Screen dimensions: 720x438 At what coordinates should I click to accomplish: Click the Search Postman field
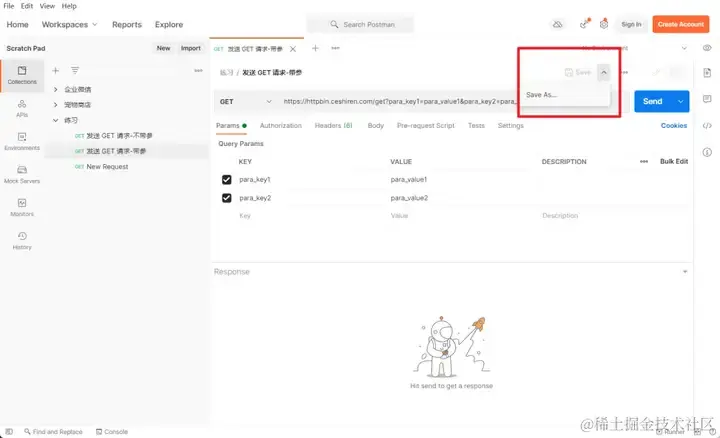360,24
